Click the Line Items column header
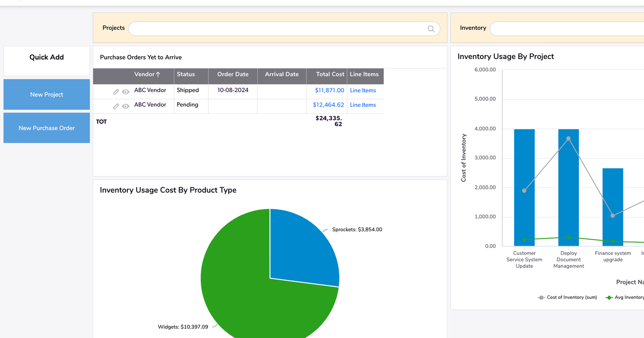The width and height of the screenshot is (644, 338). pos(364,75)
